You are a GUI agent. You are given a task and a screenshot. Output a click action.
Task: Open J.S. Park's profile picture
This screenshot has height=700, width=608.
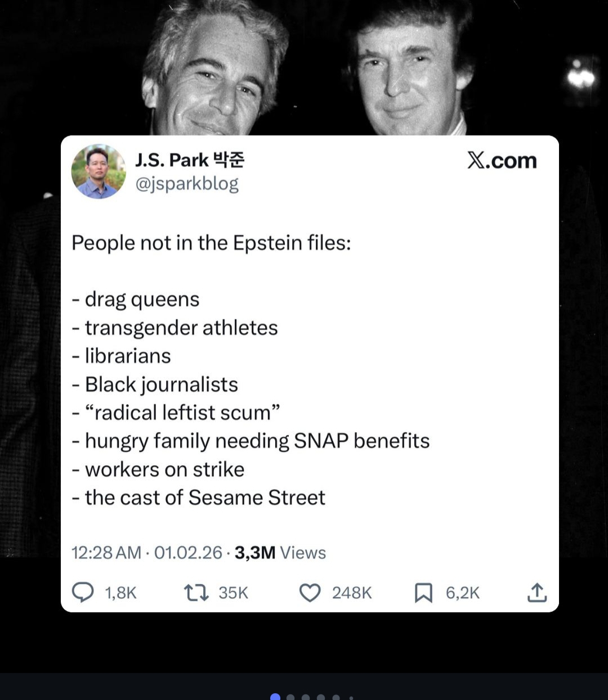99,172
